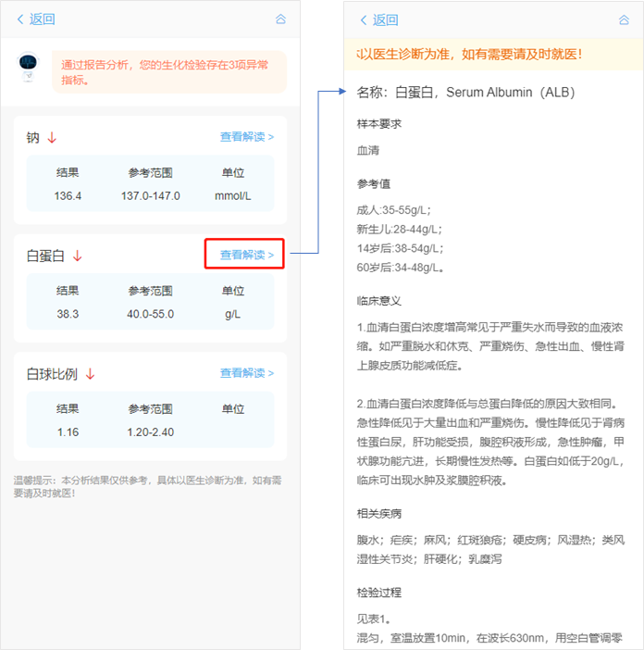The height and width of the screenshot is (650, 644).
Task: Click down arrow beside 白球比例
Action: (x=91, y=374)
